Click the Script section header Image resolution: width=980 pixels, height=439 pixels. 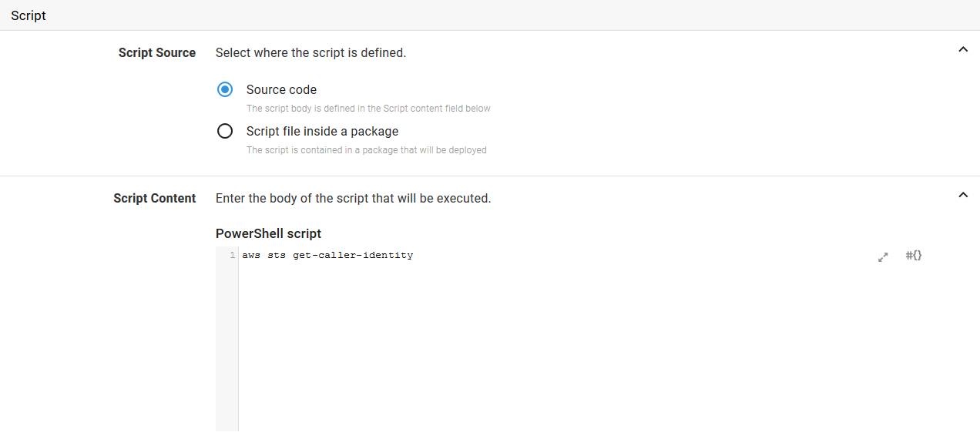coord(29,15)
